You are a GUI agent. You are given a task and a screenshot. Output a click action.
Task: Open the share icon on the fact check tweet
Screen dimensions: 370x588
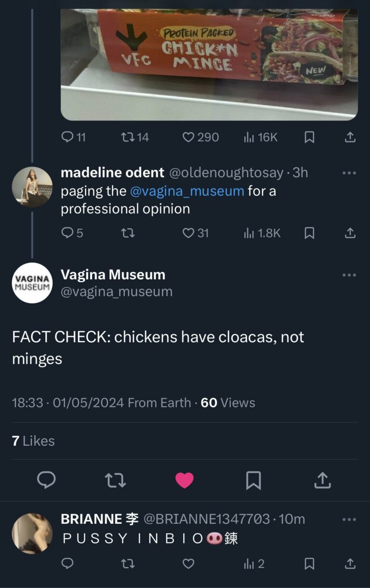coord(322,480)
